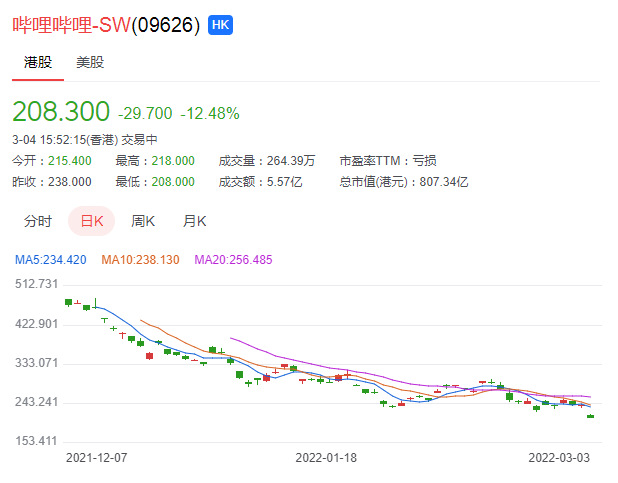This screenshot has height=483, width=618.
Task: Click the high price 218.000
Action: pos(173,161)
